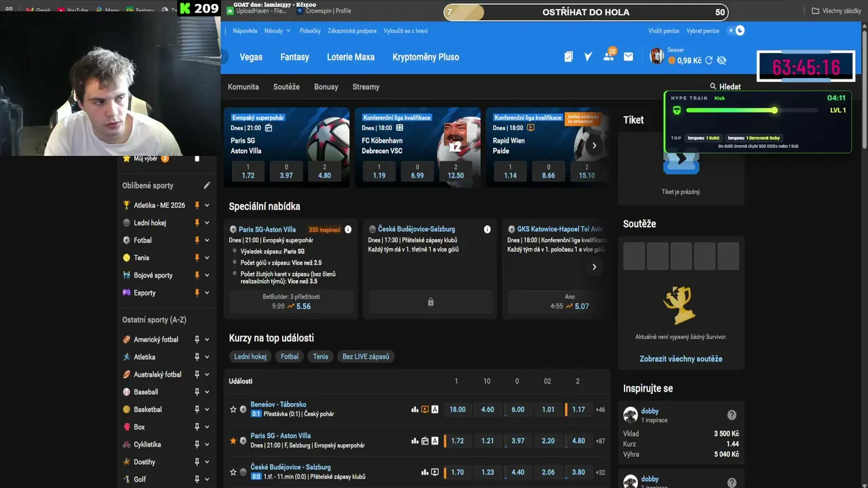
Task: Pin Cyklistika to favorites
Action: coord(197,445)
